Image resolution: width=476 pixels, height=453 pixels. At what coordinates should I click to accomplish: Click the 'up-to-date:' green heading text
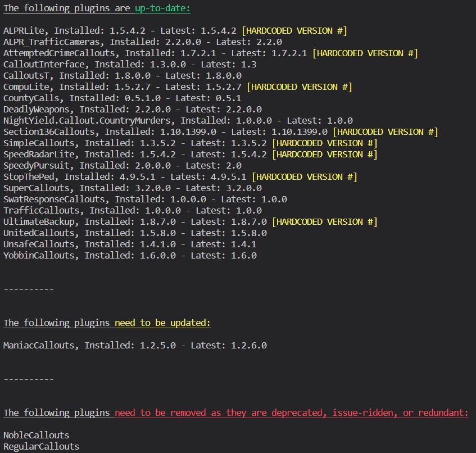162,8
